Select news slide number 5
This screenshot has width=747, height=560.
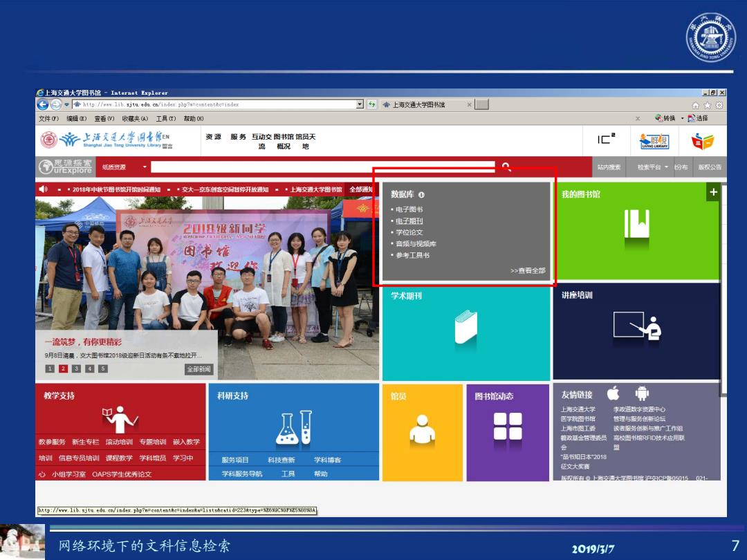[x=103, y=368]
